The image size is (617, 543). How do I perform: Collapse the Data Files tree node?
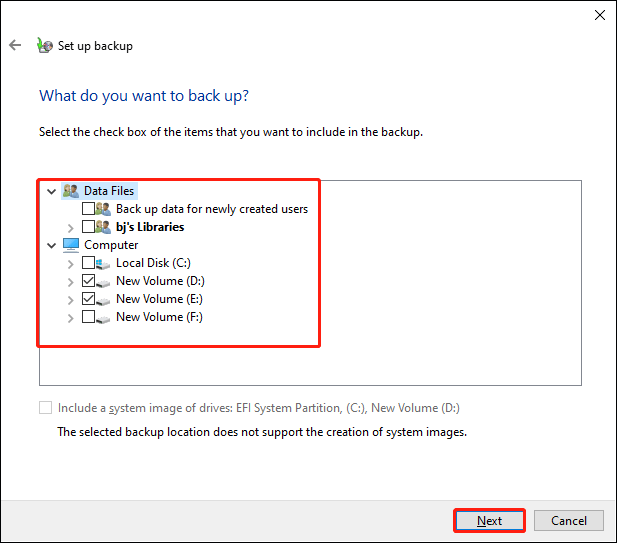pyautogui.click(x=52, y=192)
